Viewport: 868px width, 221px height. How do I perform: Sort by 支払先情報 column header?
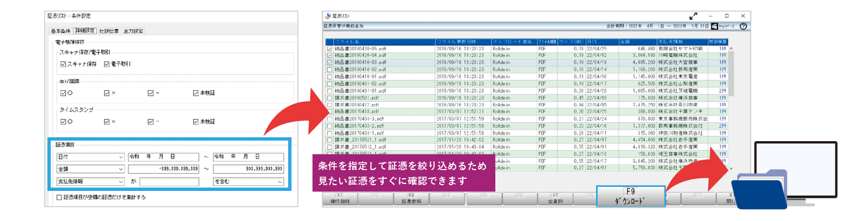(x=683, y=42)
